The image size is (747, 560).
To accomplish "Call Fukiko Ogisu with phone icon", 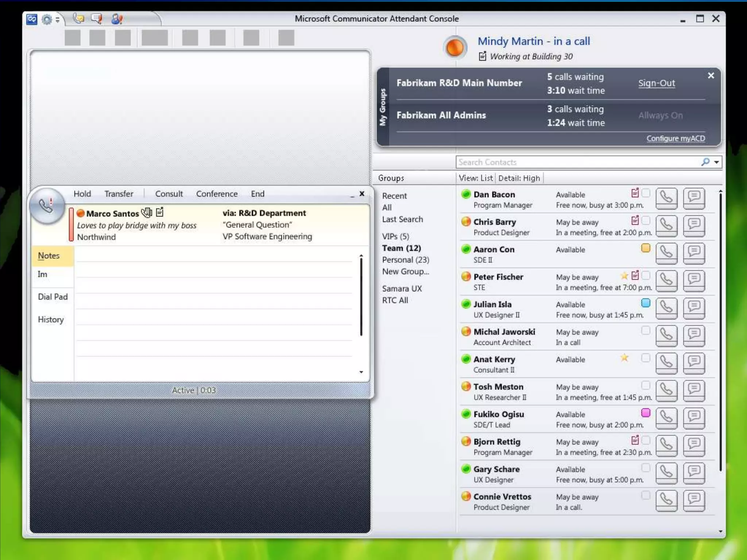I will [x=666, y=418].
